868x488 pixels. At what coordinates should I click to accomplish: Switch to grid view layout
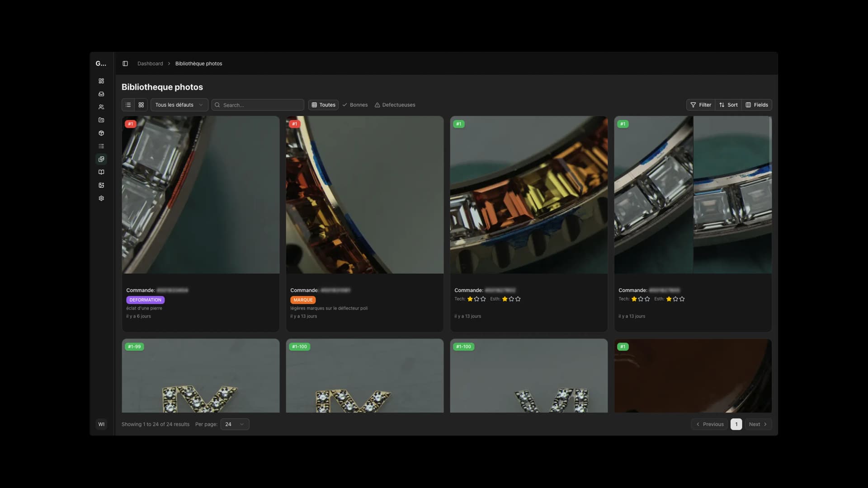pyautogui.click(x=141, y=105)
